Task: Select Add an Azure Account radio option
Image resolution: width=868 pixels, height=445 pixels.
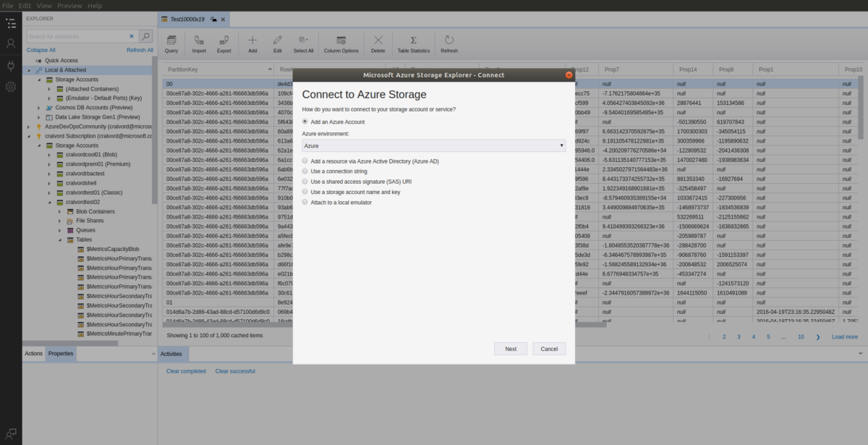Action: point(305,122)
